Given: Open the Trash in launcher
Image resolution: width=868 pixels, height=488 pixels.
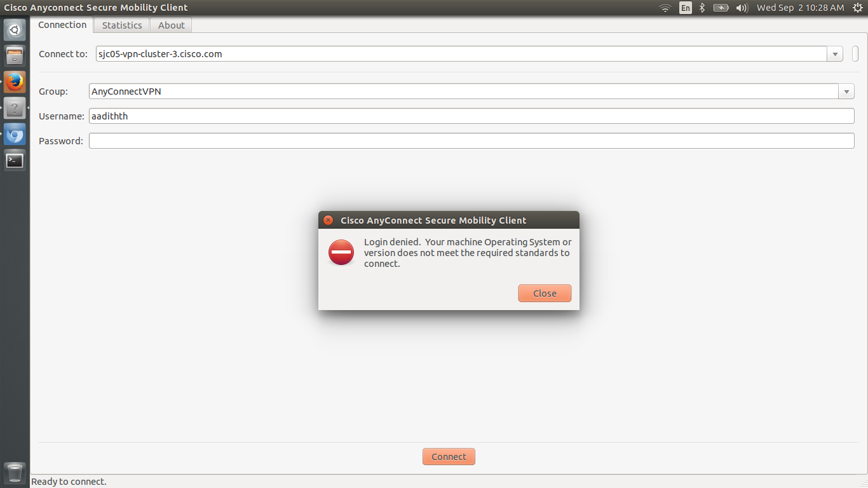Looking at the screenshot, I should pyautogui.click(x=15, y=473).
